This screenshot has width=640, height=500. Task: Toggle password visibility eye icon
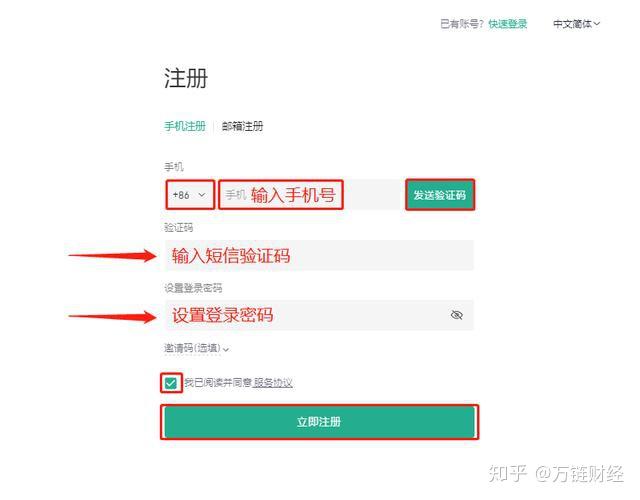[457, 315]
